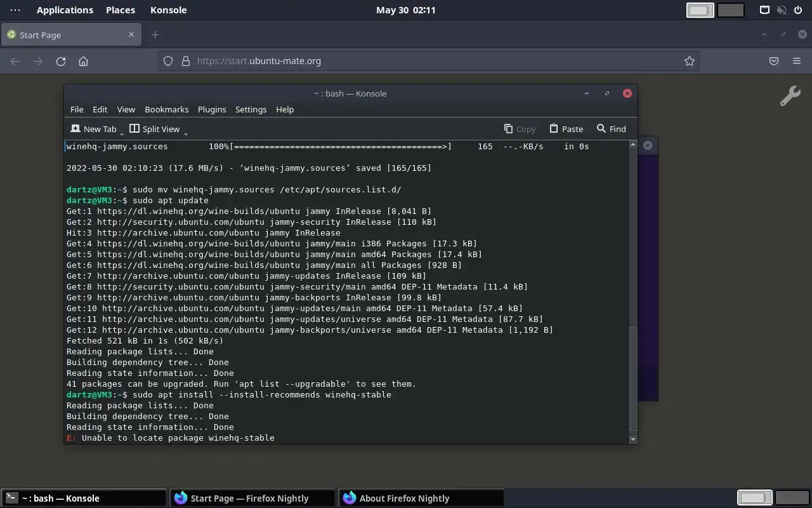Click the Konsole scrollbar down arrow
Viewport: 812px width, 508px height.
633,439
